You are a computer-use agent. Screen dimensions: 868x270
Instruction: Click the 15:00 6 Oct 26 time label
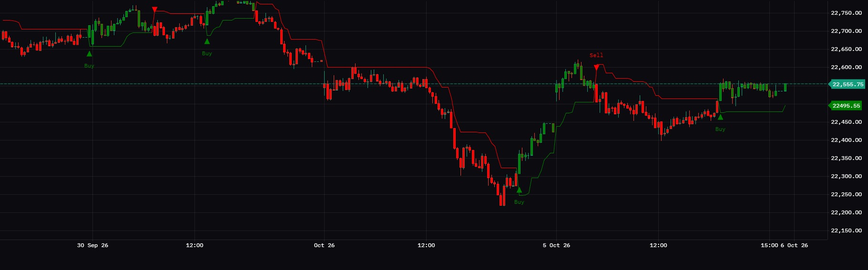784,245
